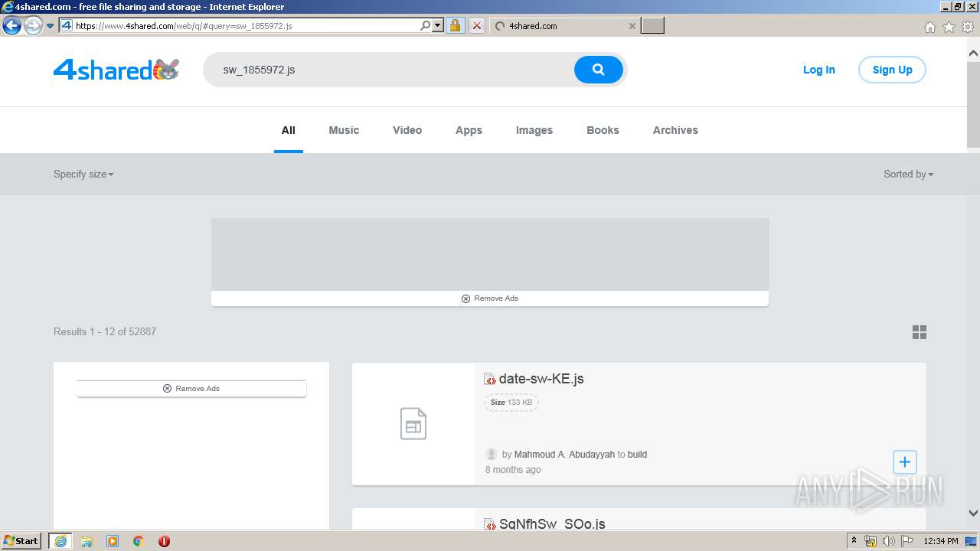
Task: Open the SgNfhSw_SOo.js file link
Action: 552,524
